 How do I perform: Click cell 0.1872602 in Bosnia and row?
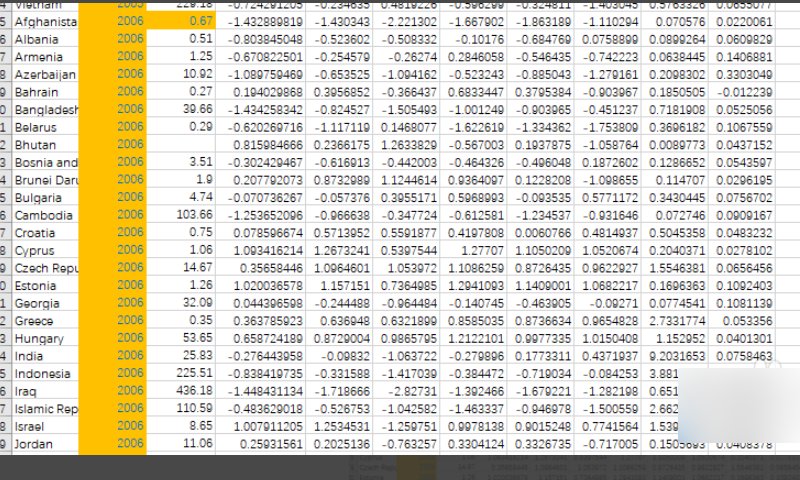(608, 162)
